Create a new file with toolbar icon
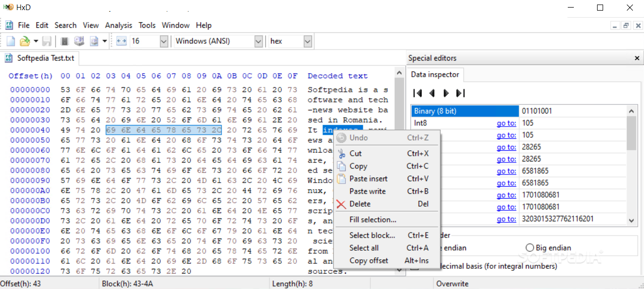Screen dimensions: 644x289 coord(11,41)
